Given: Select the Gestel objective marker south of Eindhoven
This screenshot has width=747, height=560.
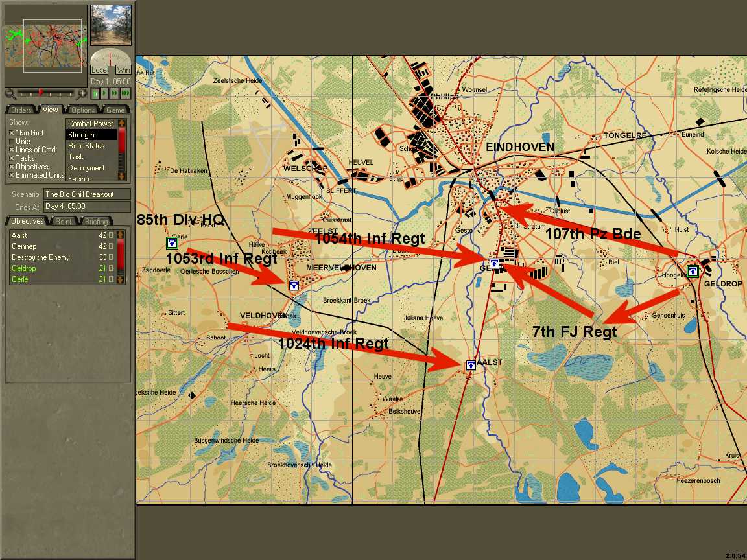Looking at the screenshot, I should (494, 263).
